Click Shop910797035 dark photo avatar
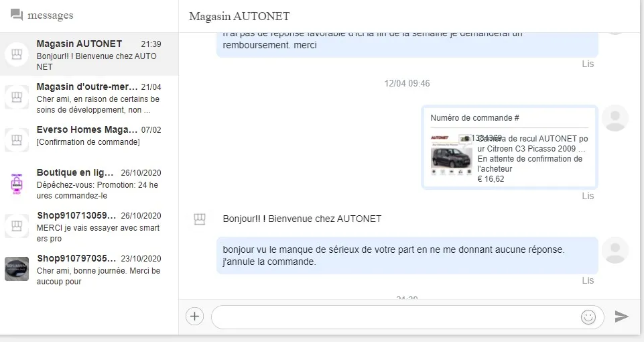 pos(17,269)
